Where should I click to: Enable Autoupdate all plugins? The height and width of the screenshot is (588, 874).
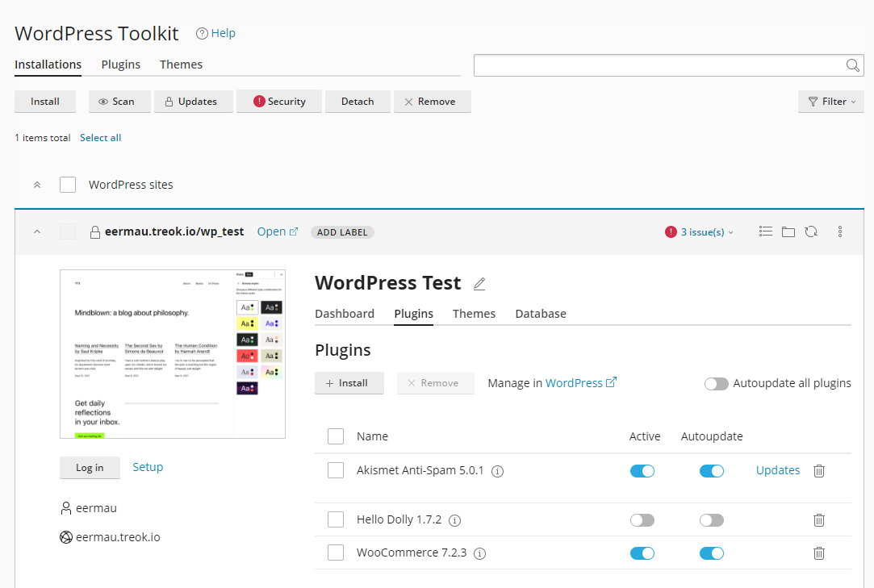[717, 383]
